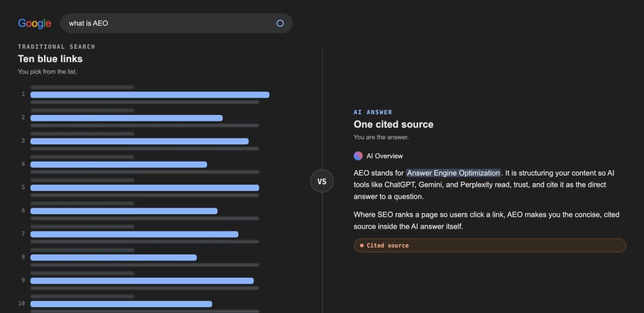Open blue link result number 6

tap(124, 211)
